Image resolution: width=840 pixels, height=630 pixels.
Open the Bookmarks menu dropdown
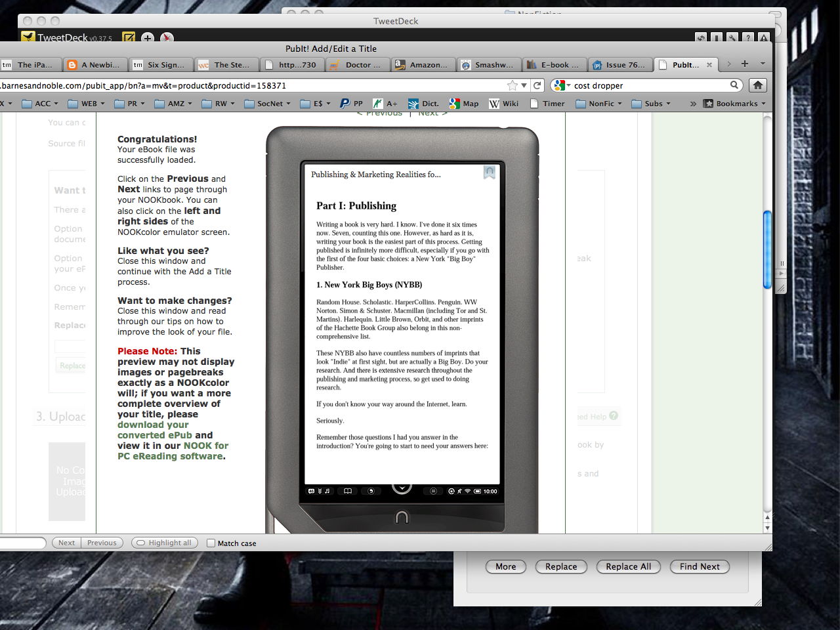click(734, 104)
